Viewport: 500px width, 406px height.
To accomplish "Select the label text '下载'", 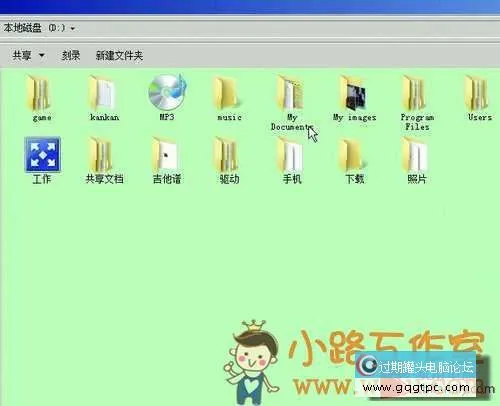I will click(355, 179).
